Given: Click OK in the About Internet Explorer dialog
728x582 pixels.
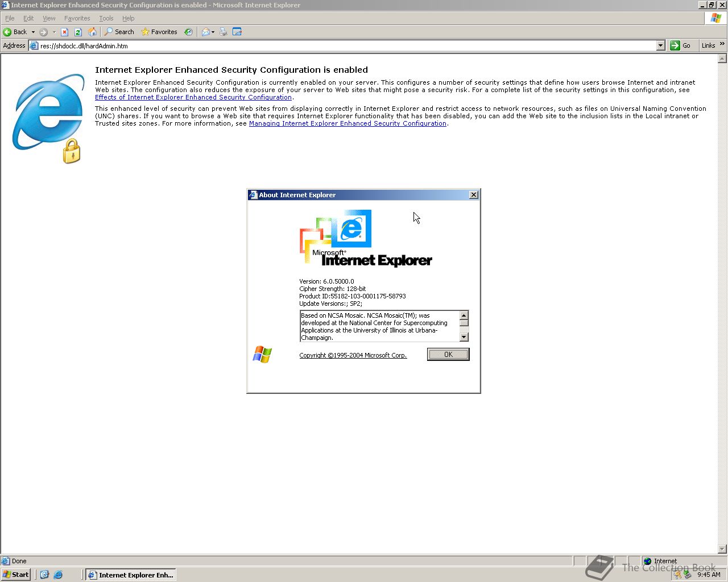Looking at the screenshot, I should pos(448,354).
